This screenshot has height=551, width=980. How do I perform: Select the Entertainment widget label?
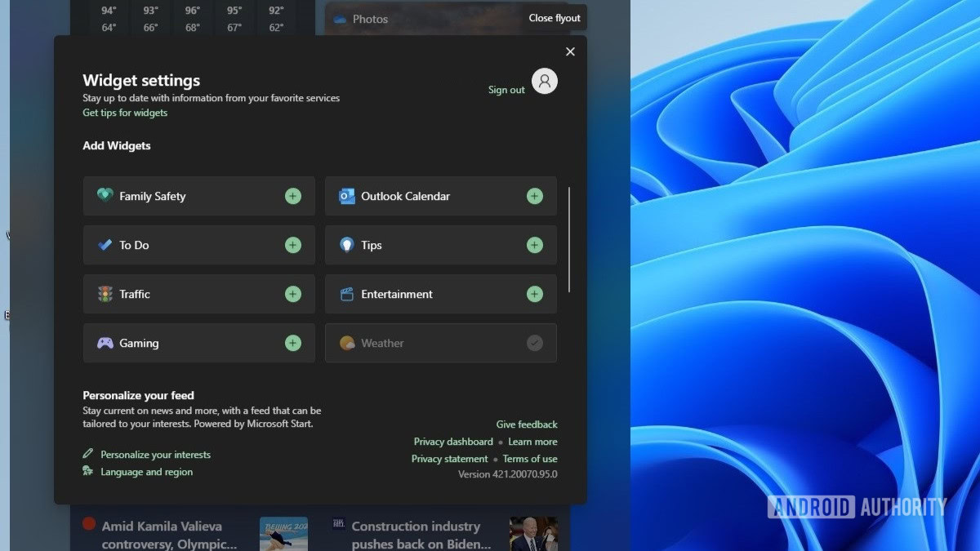397,294
